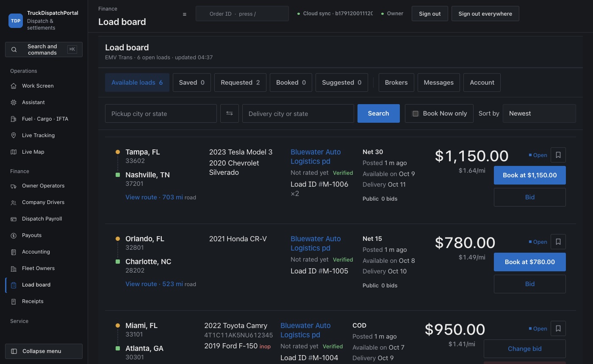Focus the Order ID search field
Viewport: 593px width, 364px height.
[x=242, y=14]
